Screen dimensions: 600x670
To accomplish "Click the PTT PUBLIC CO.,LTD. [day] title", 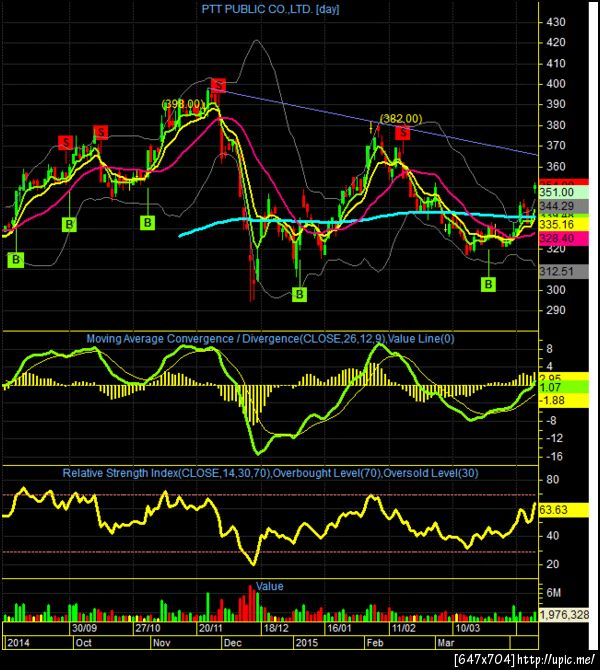I will click(270, 9).
